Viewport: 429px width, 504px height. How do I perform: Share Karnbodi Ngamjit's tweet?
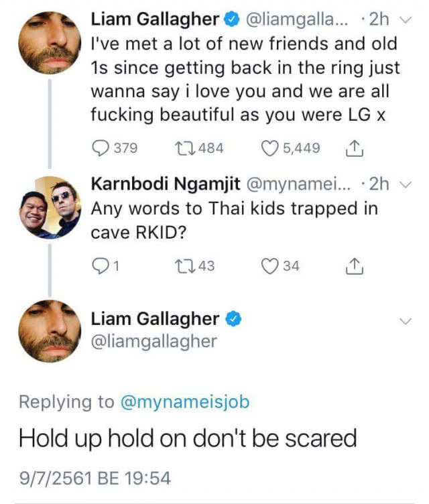355,266
